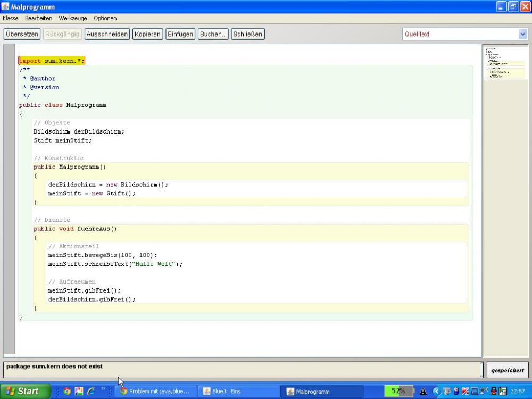Click the Malprogramm icon in the title bar

click(5, 6)
